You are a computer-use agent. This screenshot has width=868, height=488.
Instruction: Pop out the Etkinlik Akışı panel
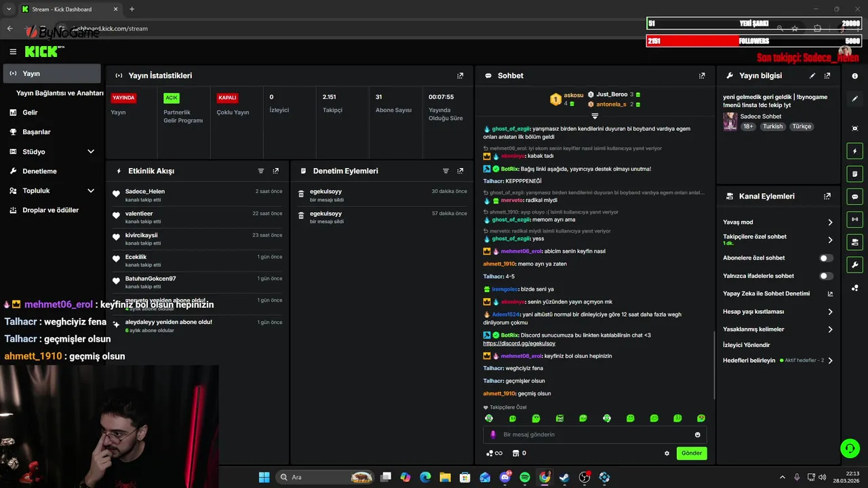(276, 171)
